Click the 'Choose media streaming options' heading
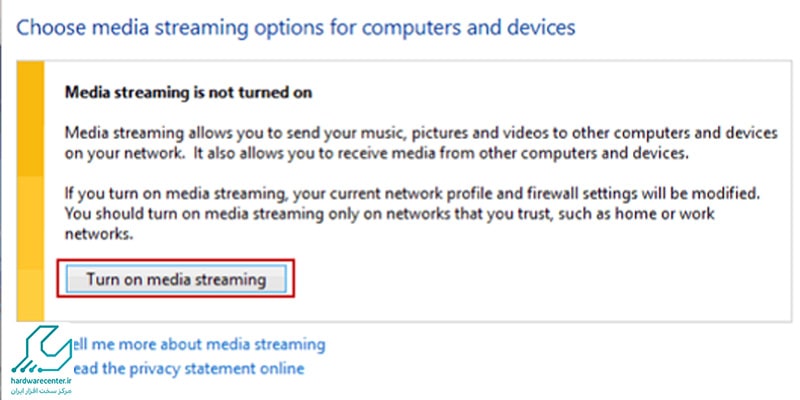Screen dimensions: 800x400 (x=296, y=27)
